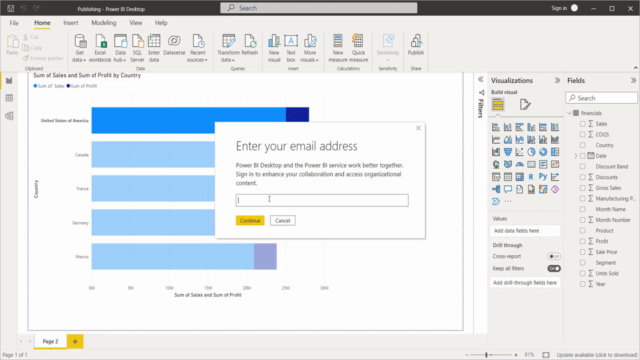640x360 pixels.
Task: Click the title bar Search box
Action: (x=319, y=8)
